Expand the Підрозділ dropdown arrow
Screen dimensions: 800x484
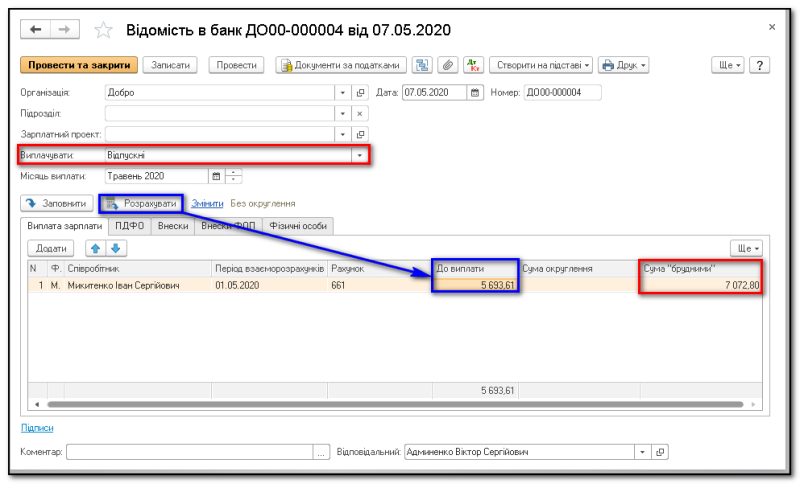343,114
